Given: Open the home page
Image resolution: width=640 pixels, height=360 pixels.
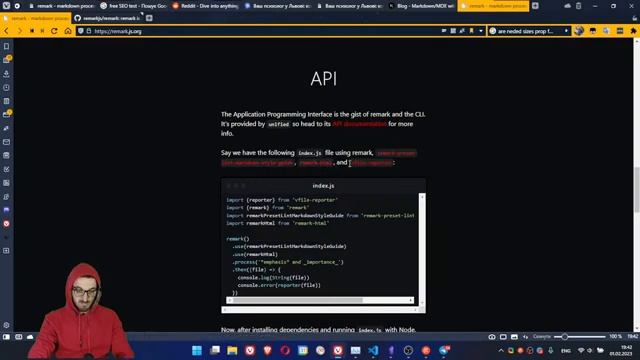Looking at the screenshot, I should (68, 31).
